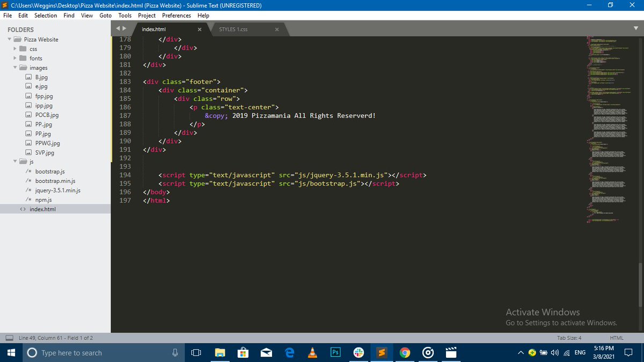Open the notification center icon
The width and height of the screenshot is (644, 362).
628,352
